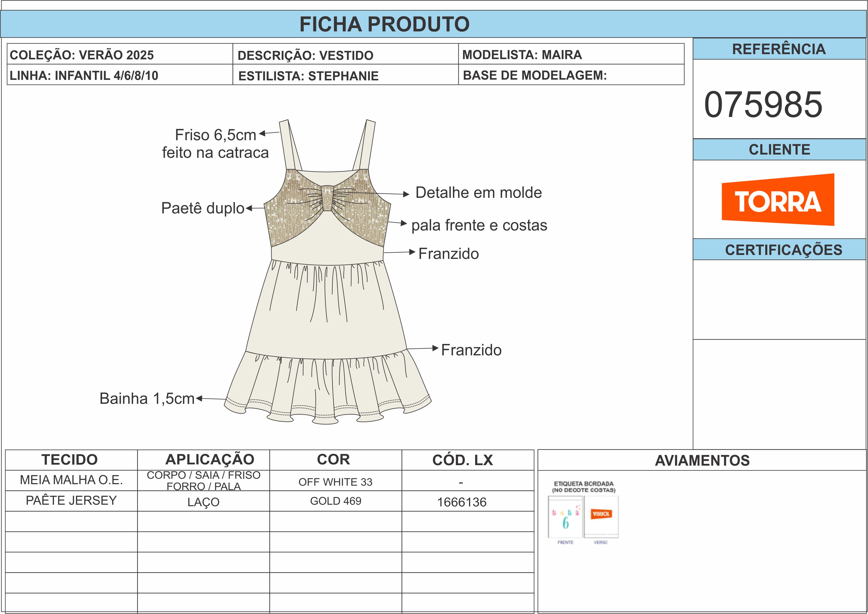This screenshot has width=868, height=614.
Task: Select the CERTIFICAÇÕES section header
Action: click(x=783, y=250)
